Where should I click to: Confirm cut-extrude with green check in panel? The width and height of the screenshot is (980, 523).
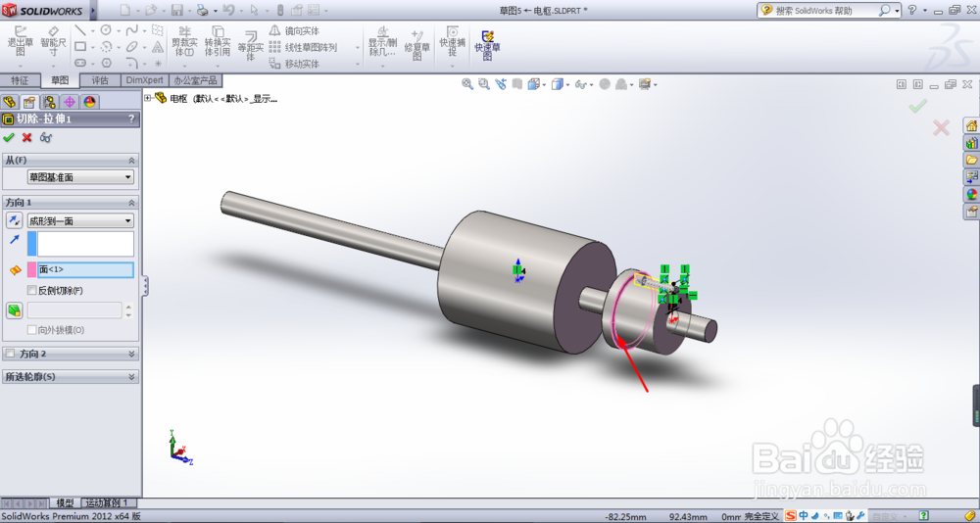[x=9, y=137]
